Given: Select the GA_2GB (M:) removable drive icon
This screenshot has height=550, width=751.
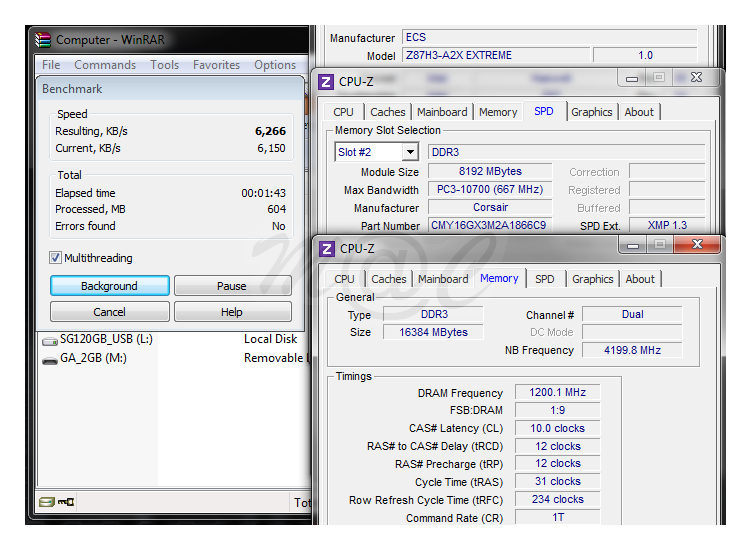Looking at the screenshot, I should point(50,359).
